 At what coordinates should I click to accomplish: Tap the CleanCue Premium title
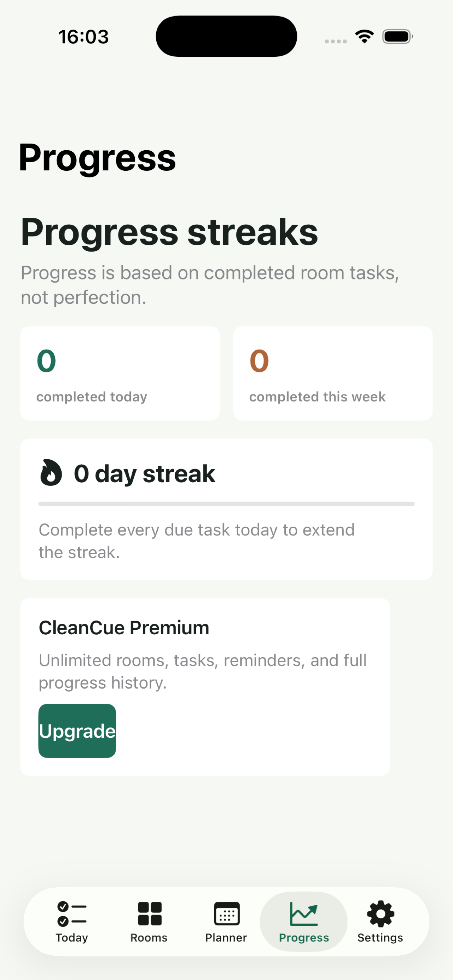[124, 628]
